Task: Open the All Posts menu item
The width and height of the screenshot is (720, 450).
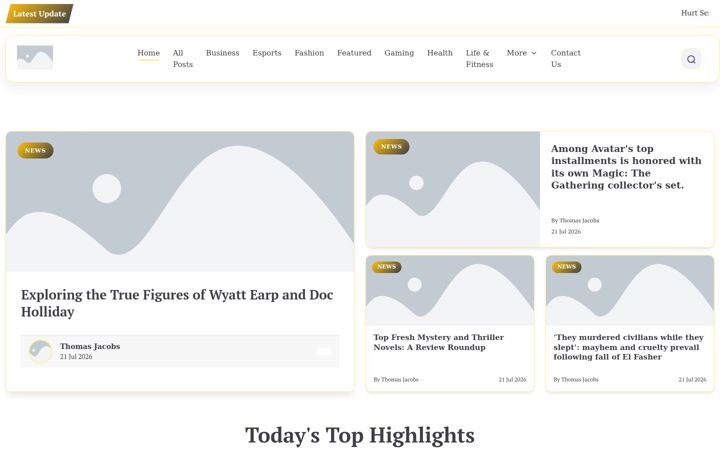Action: pos(183,59)
